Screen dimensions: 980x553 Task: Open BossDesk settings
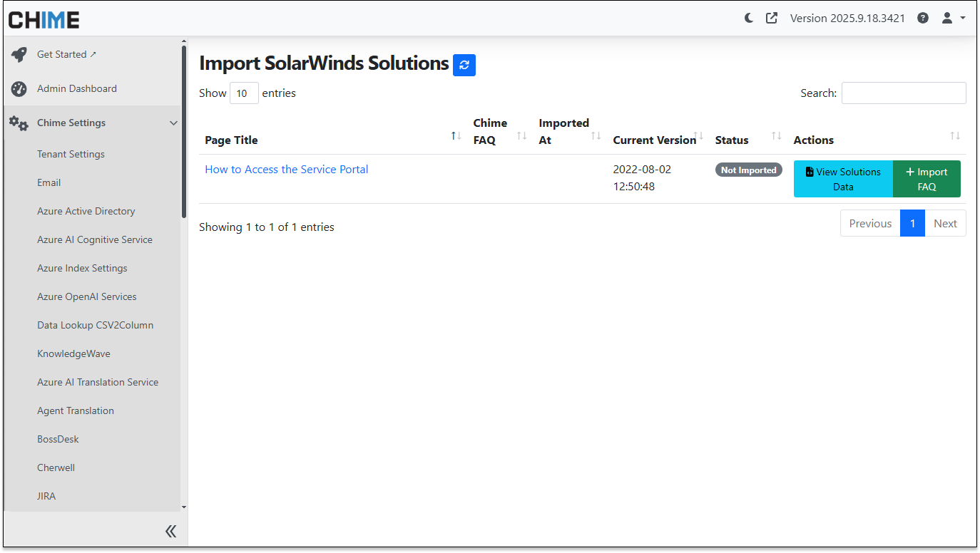coord(58,439)
